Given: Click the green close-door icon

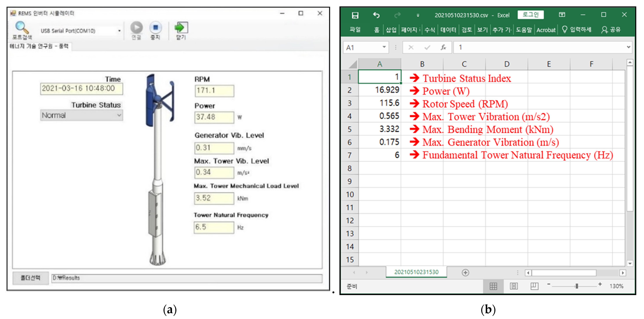Looking at the screenshot, I should tap(181, 27).
